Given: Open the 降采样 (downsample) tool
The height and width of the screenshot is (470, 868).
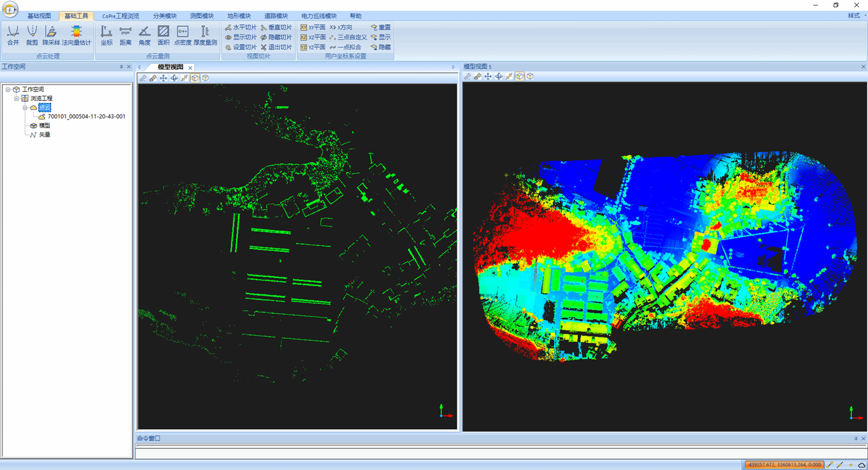Looking at the screenshot, I should (51, 36).
